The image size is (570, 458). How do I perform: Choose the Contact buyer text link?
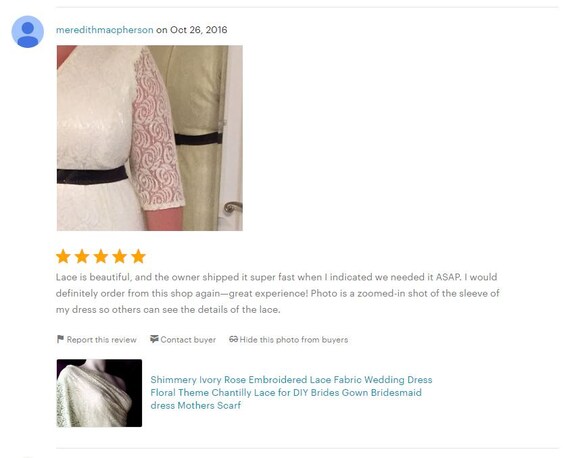click(x=188, y=340)
